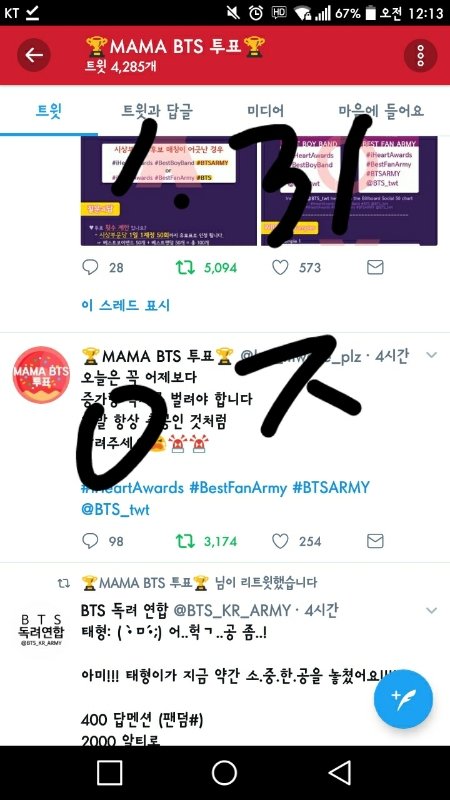Image resolution: width=450 pixels, height=800 pixels.
Task: Share the second tweet via the envelope icon
Action: click(x=376, y=541)
